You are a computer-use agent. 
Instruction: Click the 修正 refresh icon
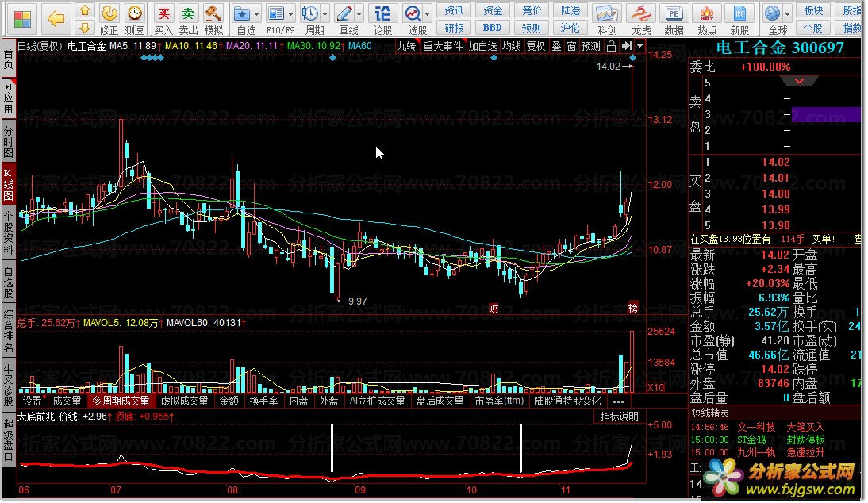coord(109,13)
